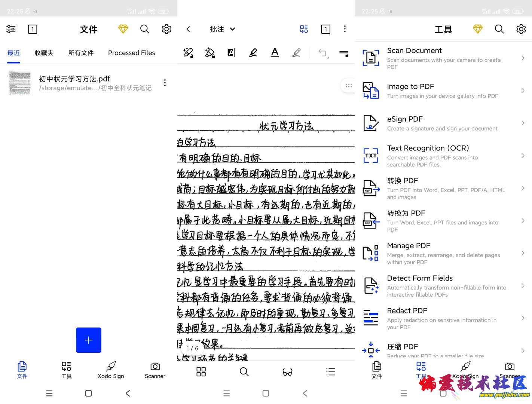
Task: Open the document outline list icon
Action: click(x=330, y=372)
